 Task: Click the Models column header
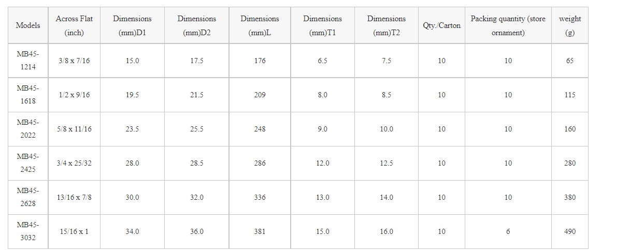tap(28, 25)
